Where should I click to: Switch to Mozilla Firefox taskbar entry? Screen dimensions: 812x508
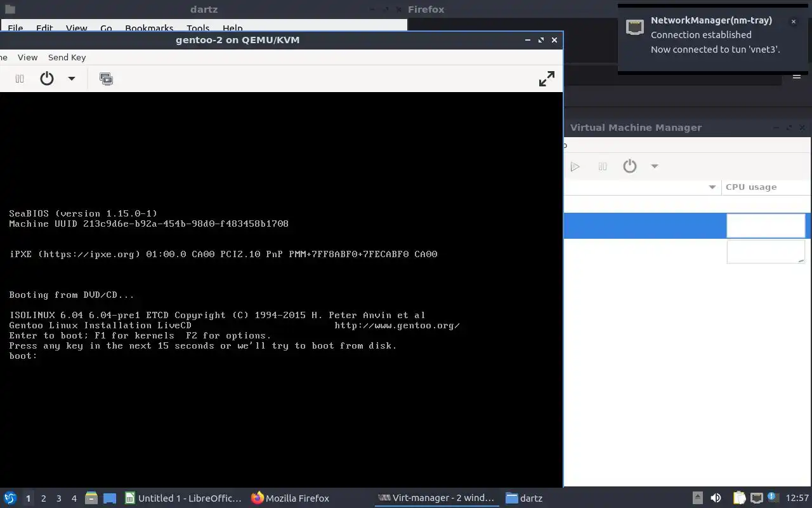(290, 498)
